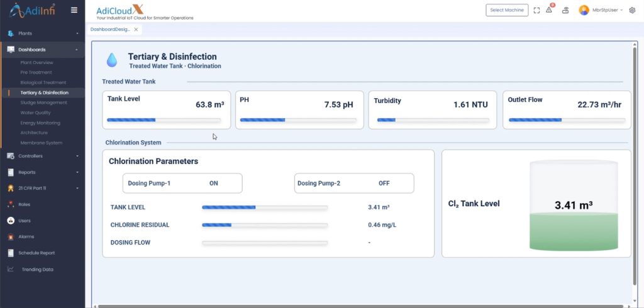Open the Energy Monitoring dashboard
This screenshot has height=308, width=644.
coord(40,123)
